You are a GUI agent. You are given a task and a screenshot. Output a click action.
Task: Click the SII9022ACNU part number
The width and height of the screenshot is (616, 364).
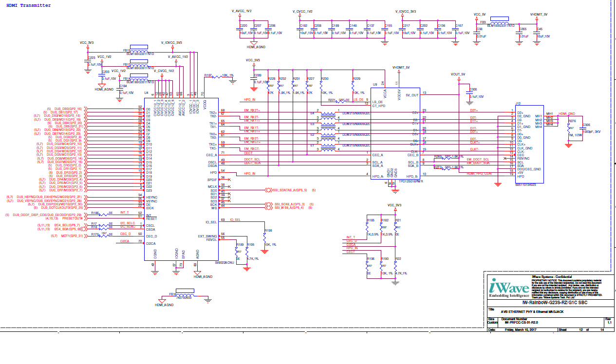click(x=225, y=262)
